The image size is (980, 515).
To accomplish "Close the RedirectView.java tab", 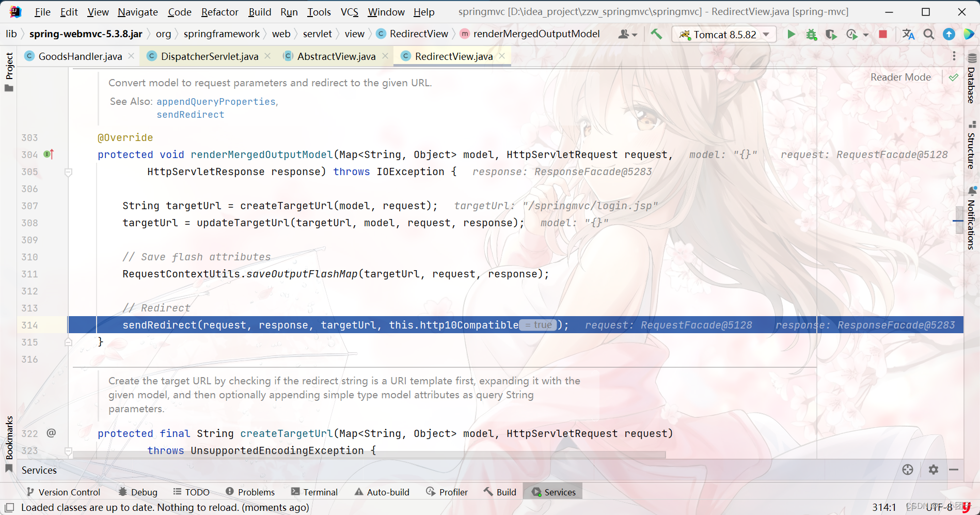I will (502, 56).
